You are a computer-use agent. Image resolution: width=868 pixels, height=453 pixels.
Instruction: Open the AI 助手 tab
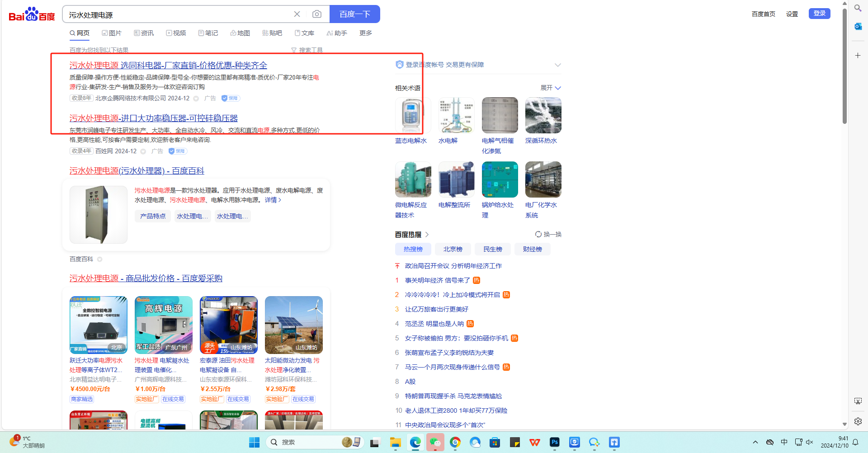click(x=337, y=33)
